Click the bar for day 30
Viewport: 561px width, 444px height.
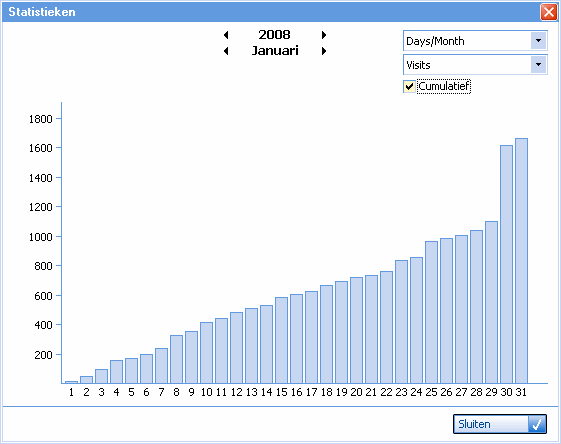coord(506,264)
